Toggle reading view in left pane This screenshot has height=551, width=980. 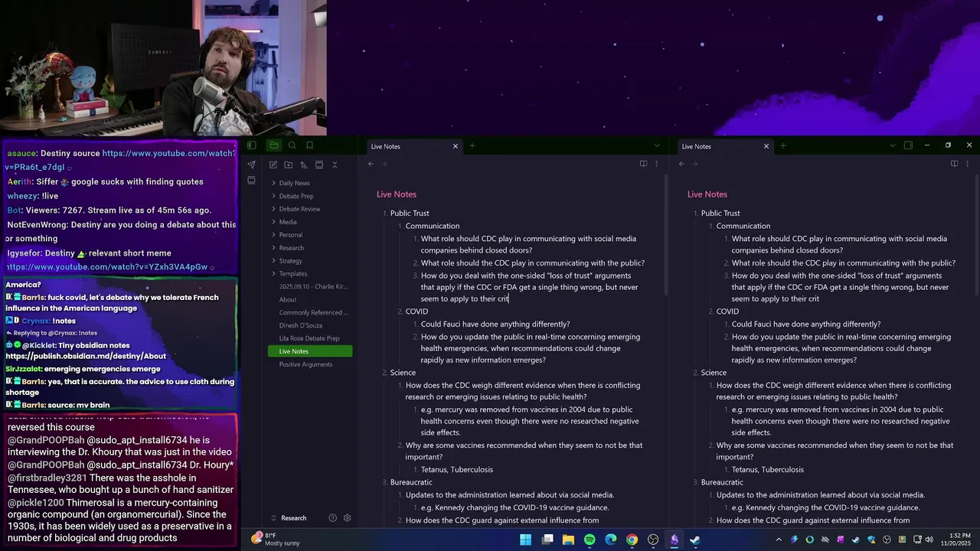click(643, 164)
